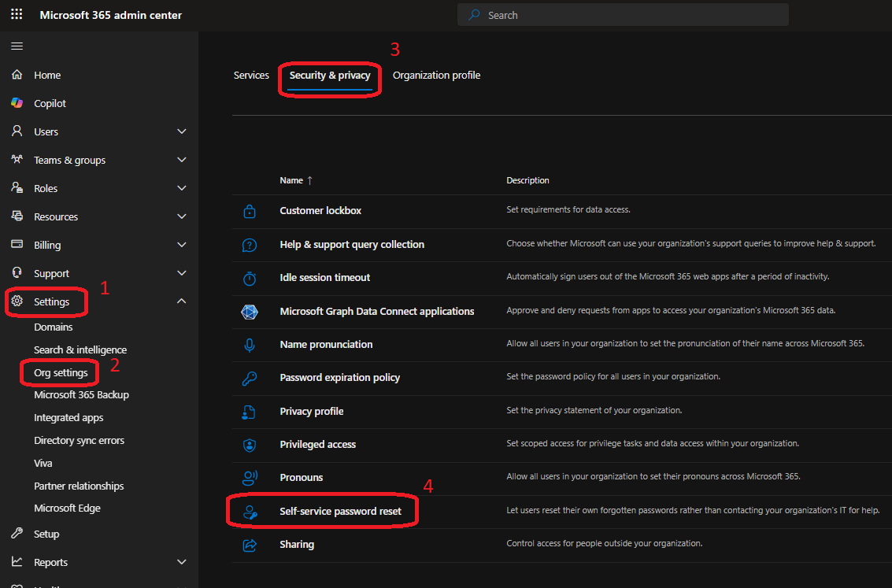Click the Help & support query icon

(x=249, y=245)
